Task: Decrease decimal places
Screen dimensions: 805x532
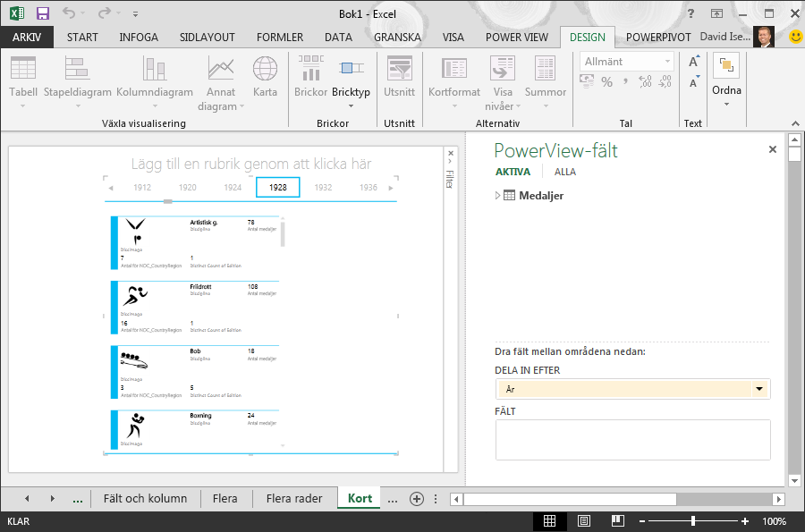Action: 665,81
